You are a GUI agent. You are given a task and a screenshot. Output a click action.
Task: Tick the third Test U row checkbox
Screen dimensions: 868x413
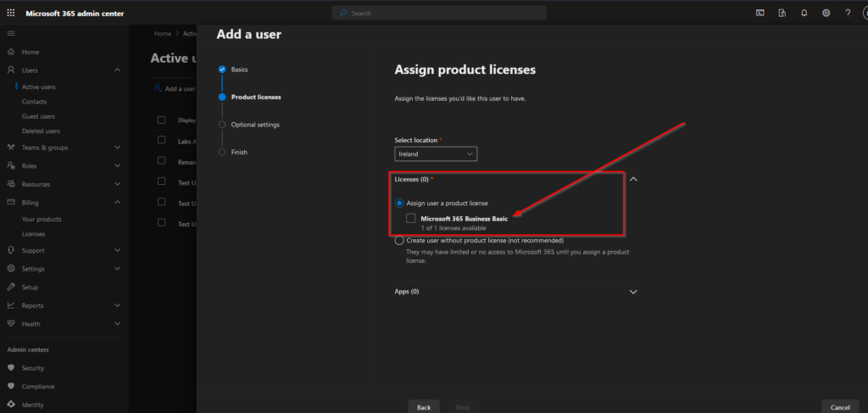click(162, 223)
